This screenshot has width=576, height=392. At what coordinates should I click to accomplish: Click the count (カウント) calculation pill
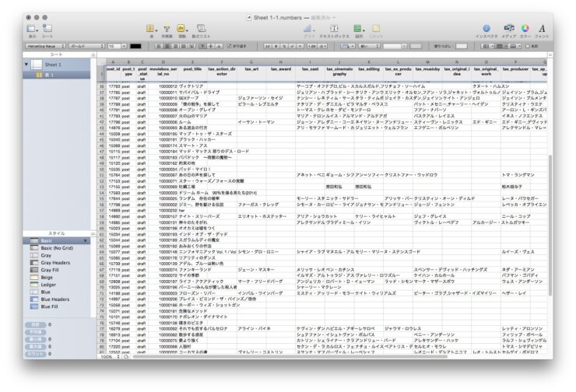36,354
